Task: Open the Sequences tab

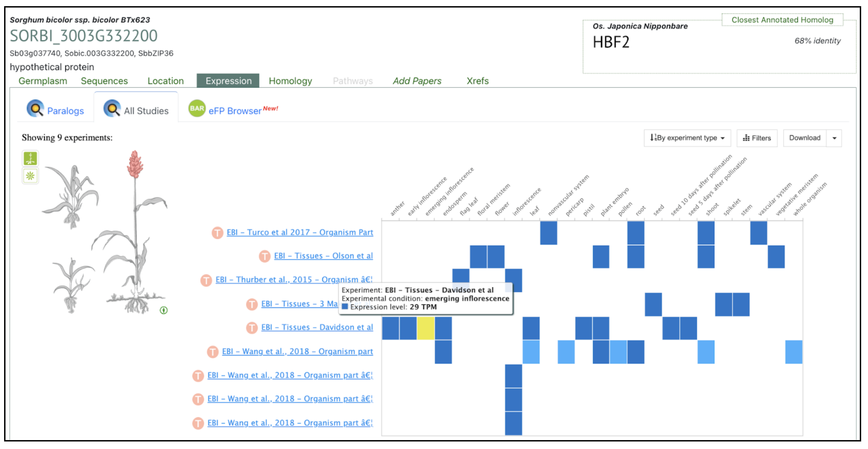Action: point(104,81)
